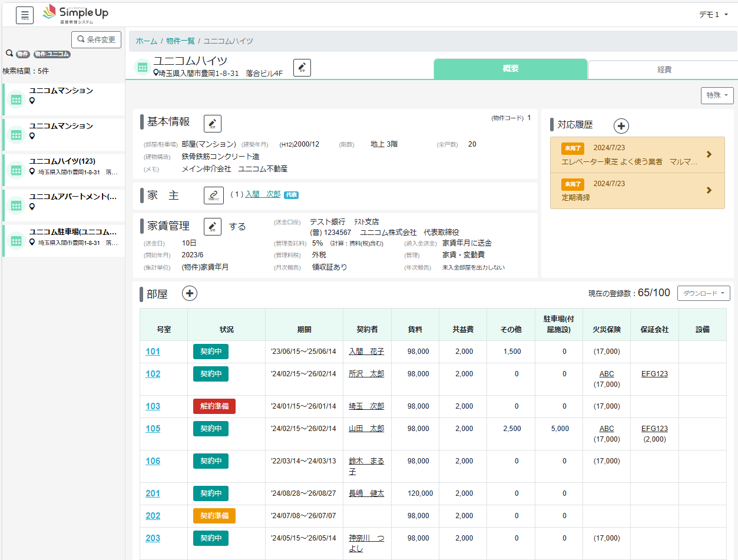This screenshot has height=560, width=738.
Task: Click ABC fire insurance link in room 102 row
Action: 607,374
